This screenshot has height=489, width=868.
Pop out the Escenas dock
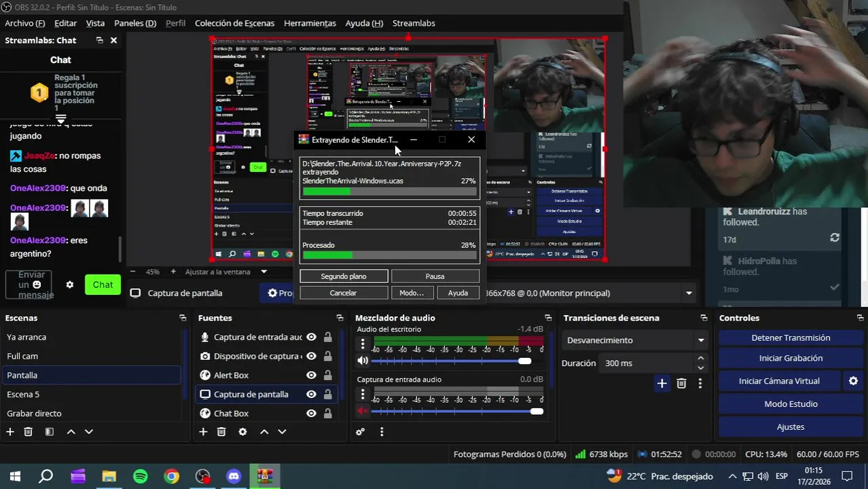click(x=182, y=318)
